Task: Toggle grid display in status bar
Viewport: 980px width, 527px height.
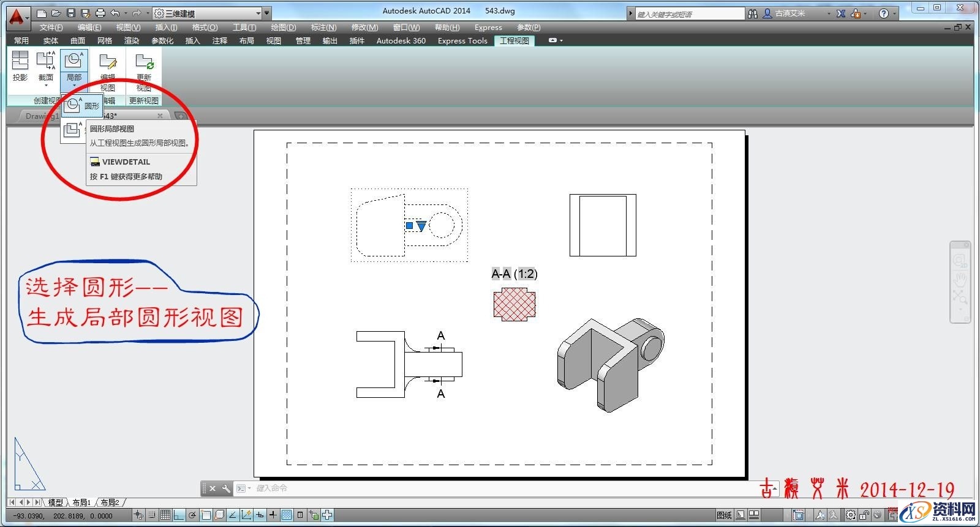Action: 165,515
